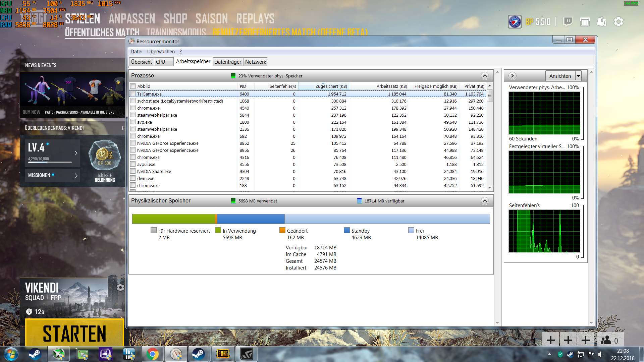This screenshot has width=644, height=362.
Task: Switch to the Datenträger tab
Action: [228, 62]
